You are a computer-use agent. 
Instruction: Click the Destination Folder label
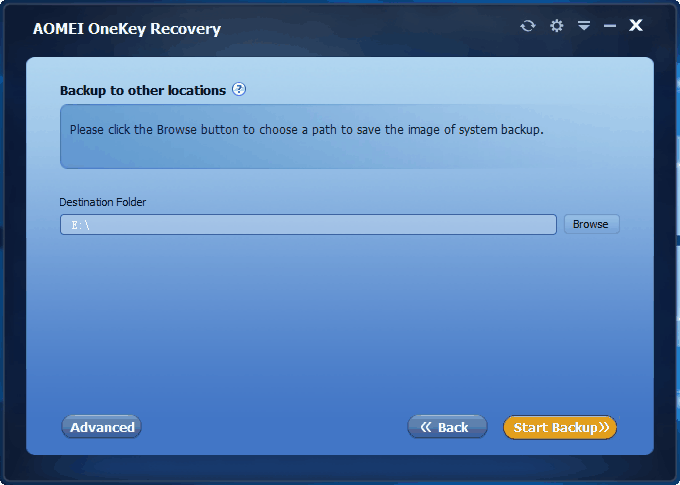pyautogui.click(x=102, y=202)
